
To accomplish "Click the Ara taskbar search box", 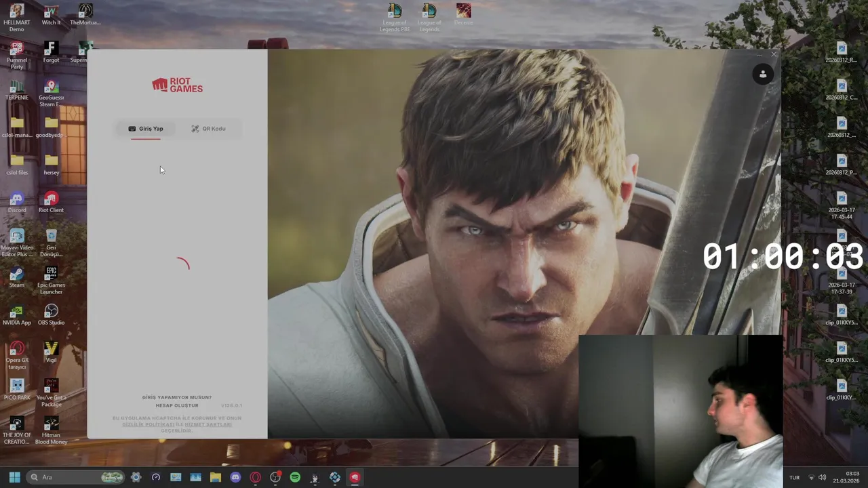I will tap(77, 477).
